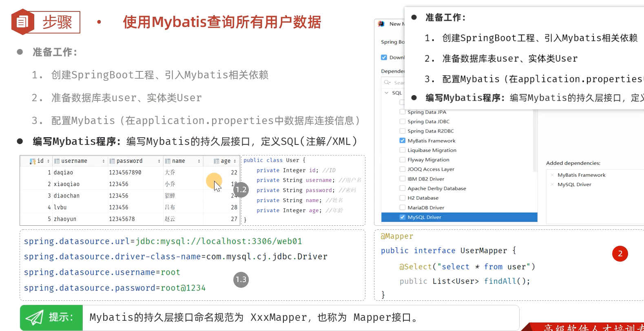Click the daqiao cell in the username column
Viewport: 644px width, 331px height.
(x=63, y=173)
